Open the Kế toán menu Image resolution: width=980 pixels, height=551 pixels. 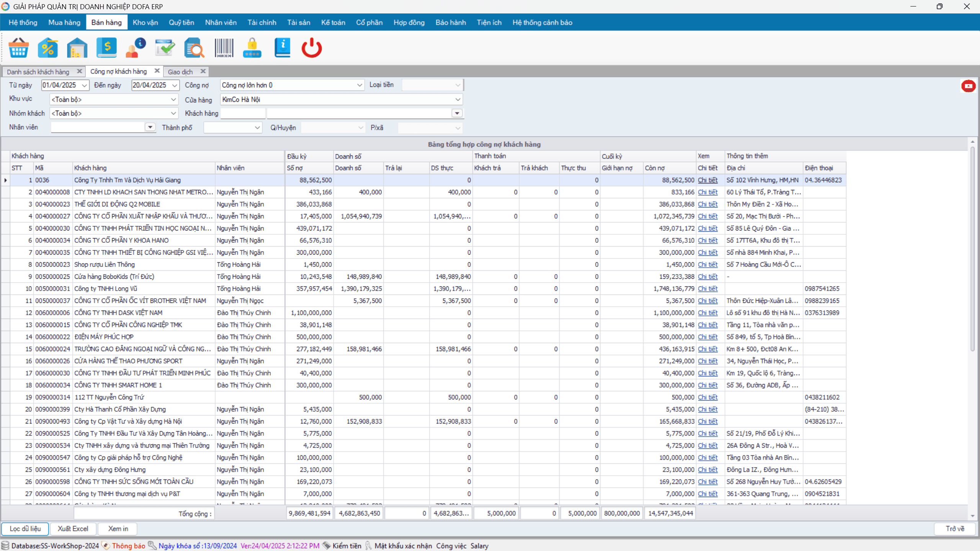[x=333, y=22]
